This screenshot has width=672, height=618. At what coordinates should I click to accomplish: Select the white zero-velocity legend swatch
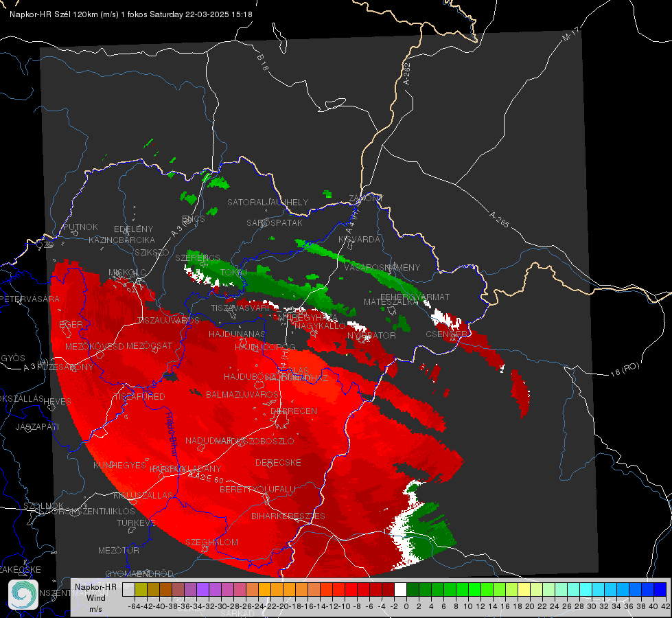[400, 589]
